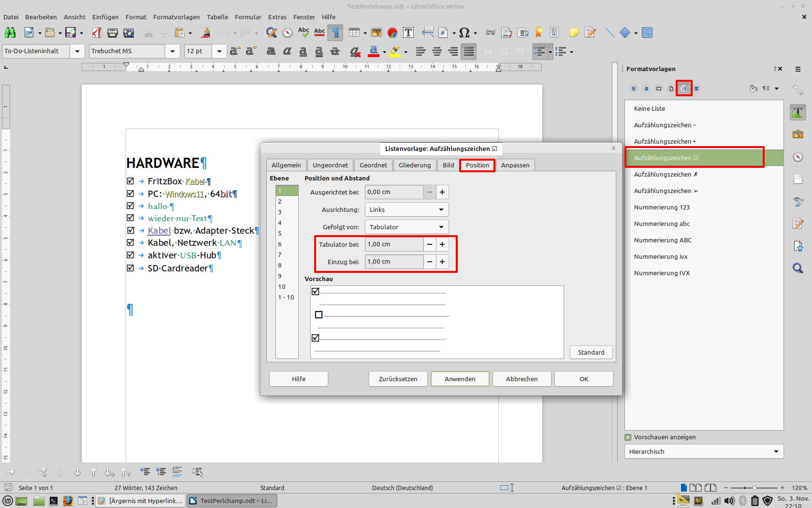This screenshot has height=508, width=812.
Task: Click the font color red swatch icon
Action: pyautogui.click(x=374, y=51)
